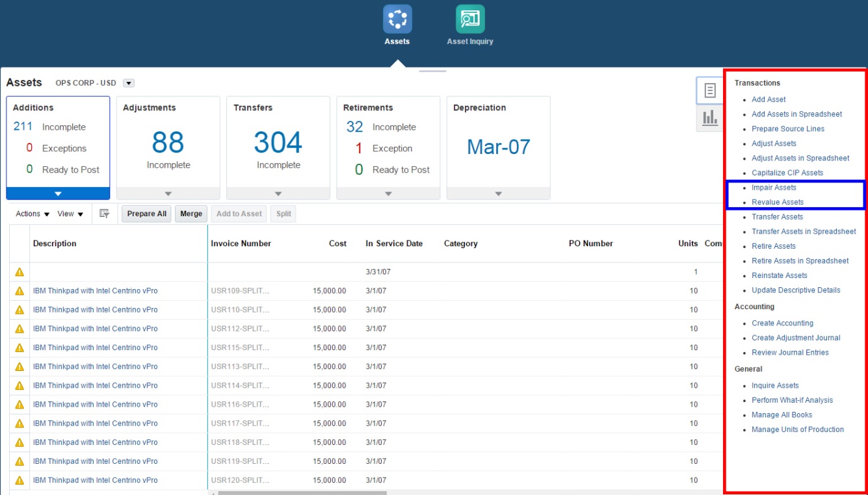The image size is (868, 495).
Task: Open the View menu
Action: [70, 214]
